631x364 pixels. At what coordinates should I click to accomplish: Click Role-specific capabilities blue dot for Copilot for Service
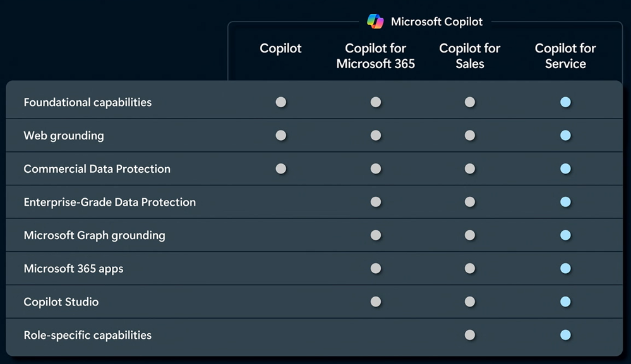pyautogui.click(x=565, y=335)
